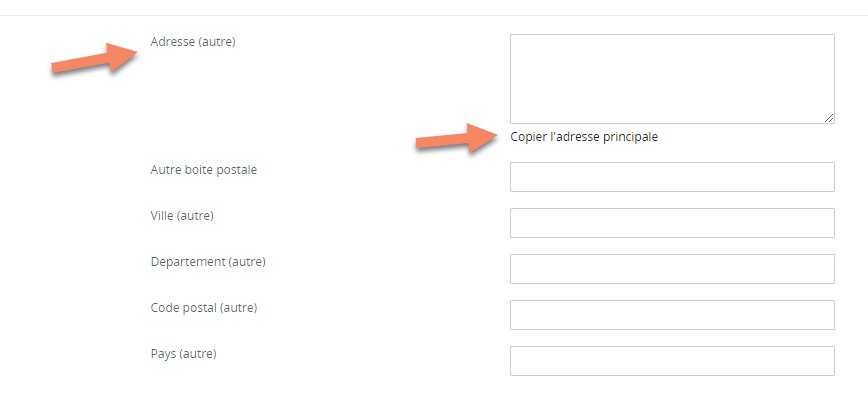
Task: Click the Autre boite postale label
Action: [204, 170]
